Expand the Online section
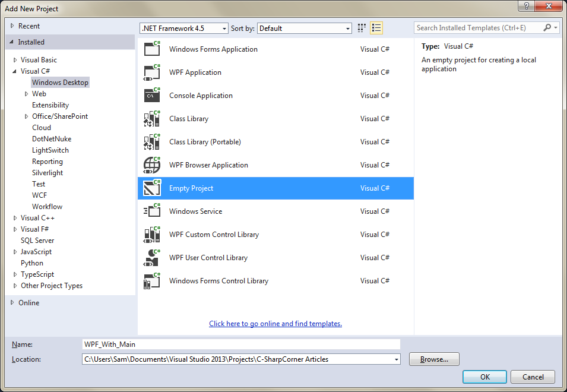 coord(12,303)
